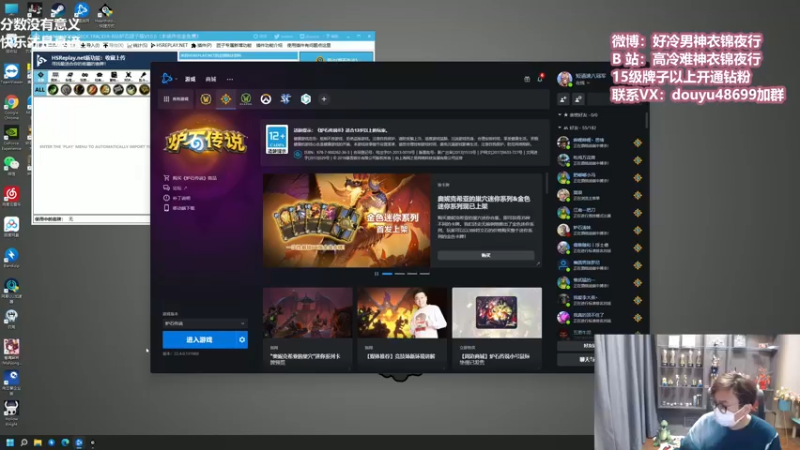The height and width of the screenshot is (450, 800).
Task: Expand the online status dropdown under username
Action: [582, 83]
